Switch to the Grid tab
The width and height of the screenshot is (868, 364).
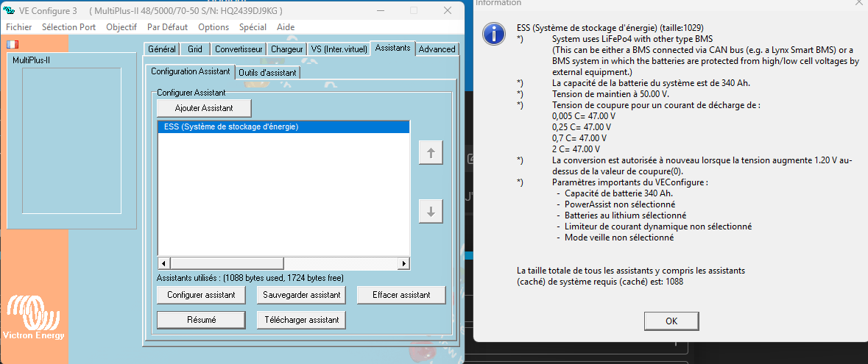(x=195, y=49)
